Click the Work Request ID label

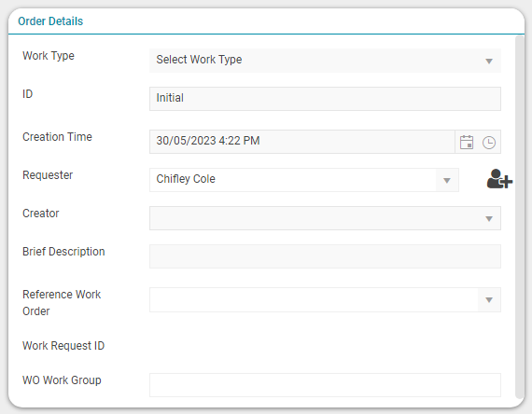tap(63, 346)
